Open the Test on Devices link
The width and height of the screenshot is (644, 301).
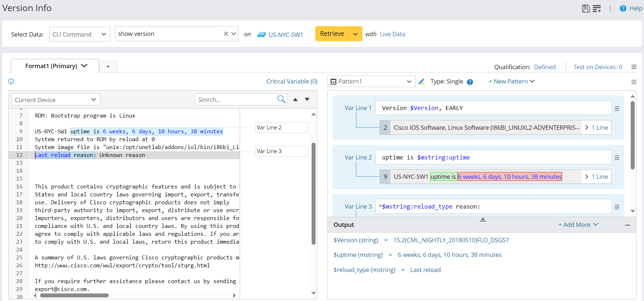coord(597,67)
